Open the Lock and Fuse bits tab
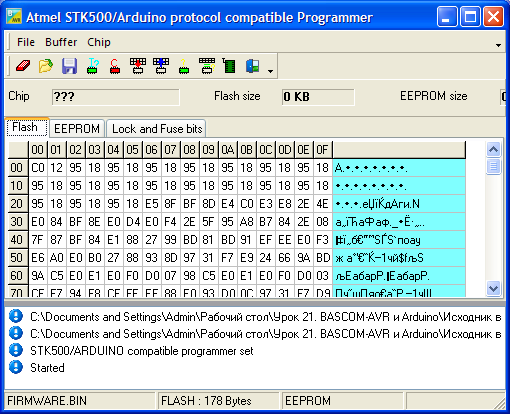 (x=157, y=129)
